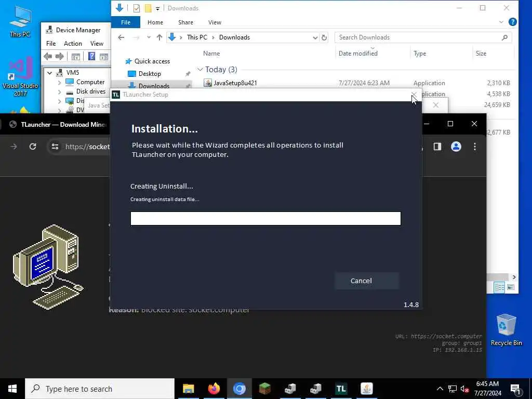Open site information icon in address bar
The width and height of the screenshot is (532, 399).
55,147
